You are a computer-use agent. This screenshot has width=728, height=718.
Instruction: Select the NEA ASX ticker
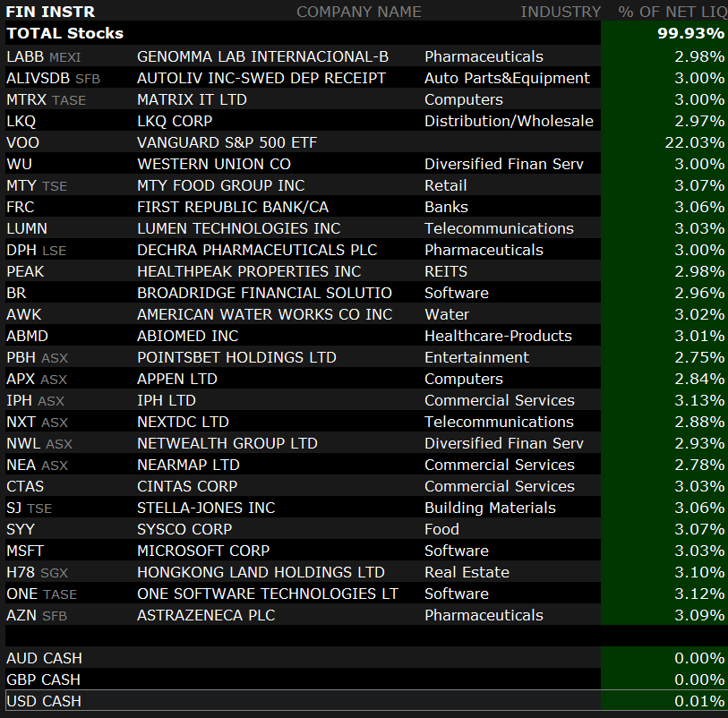point(37,465)
